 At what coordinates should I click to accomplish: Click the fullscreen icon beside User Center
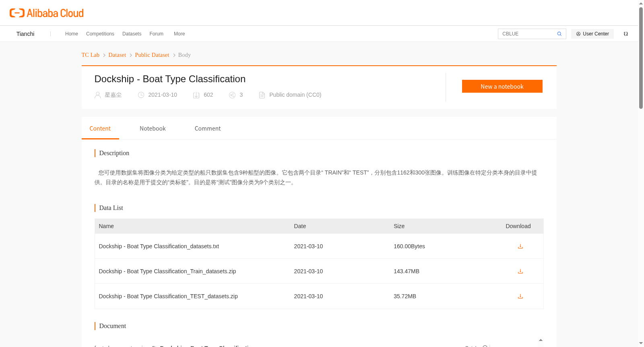(x=626, y=34)
